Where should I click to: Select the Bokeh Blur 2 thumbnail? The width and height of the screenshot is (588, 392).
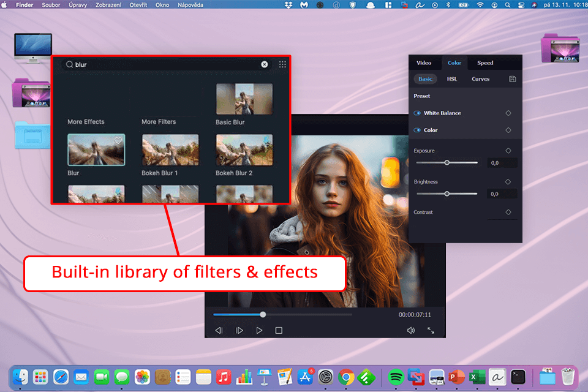pos(244,149)
